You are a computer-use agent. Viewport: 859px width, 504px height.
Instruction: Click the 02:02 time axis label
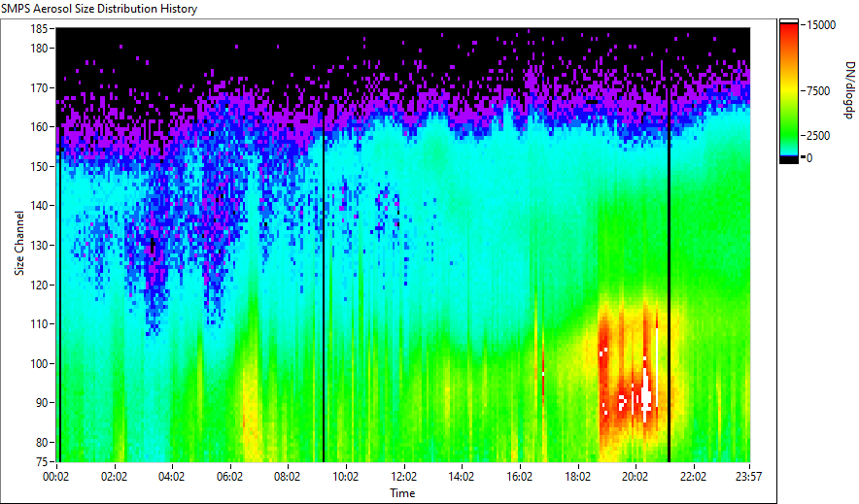click(114, 477)
